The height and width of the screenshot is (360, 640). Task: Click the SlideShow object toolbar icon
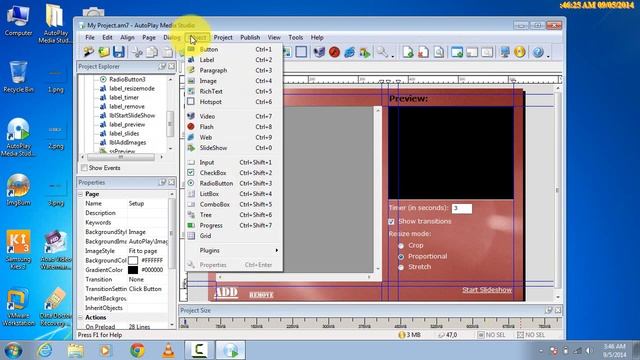coord(364,52)
